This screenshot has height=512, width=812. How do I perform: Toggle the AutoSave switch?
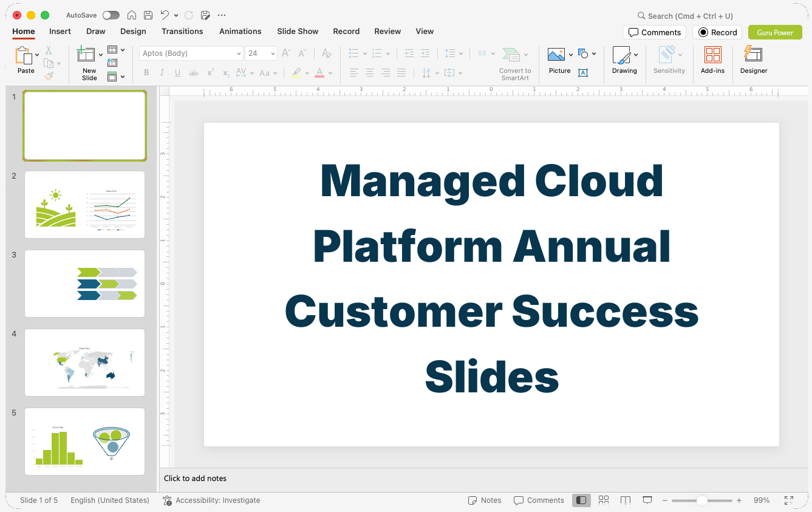point(111,15)
